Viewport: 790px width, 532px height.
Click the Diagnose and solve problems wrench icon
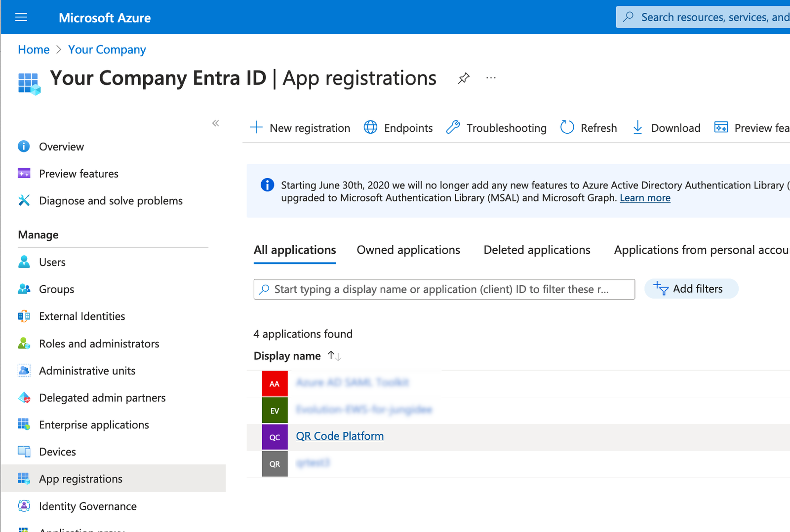point(24,200)
